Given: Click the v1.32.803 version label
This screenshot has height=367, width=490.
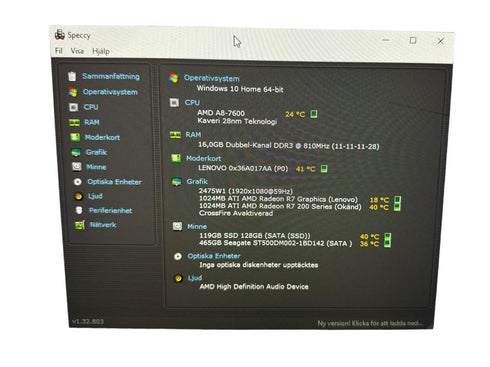Looking at the screenshot, I should pos(88,321).
